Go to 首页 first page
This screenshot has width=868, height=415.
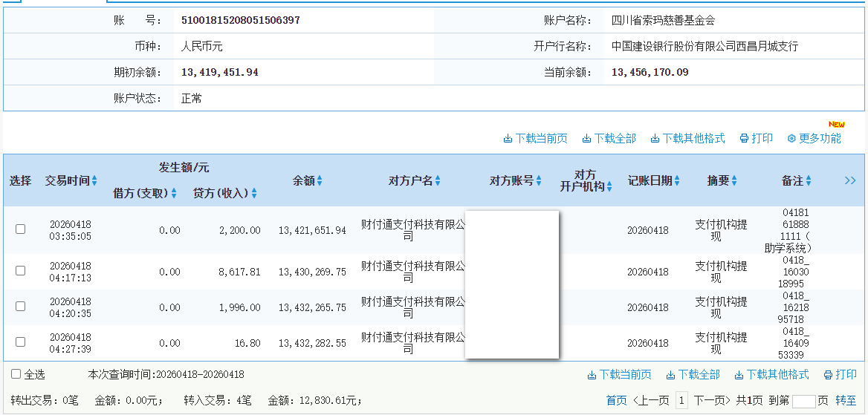pos(616,400)
